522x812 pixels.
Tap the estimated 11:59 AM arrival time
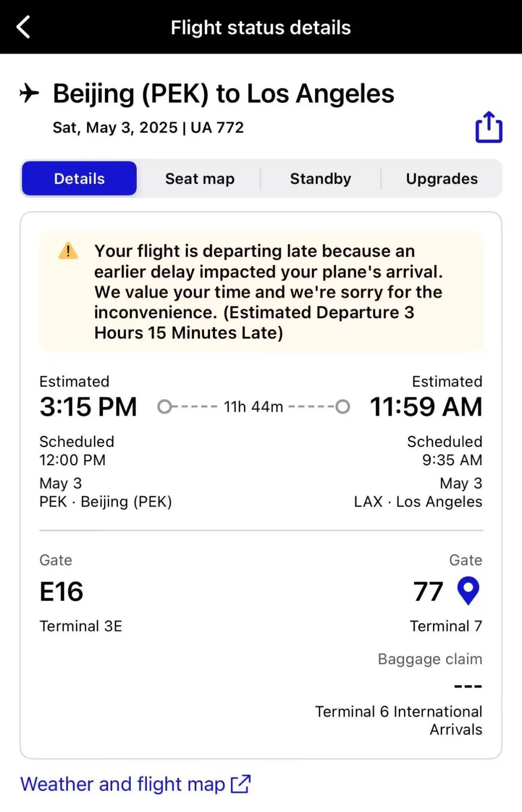[x=426, y=406]
